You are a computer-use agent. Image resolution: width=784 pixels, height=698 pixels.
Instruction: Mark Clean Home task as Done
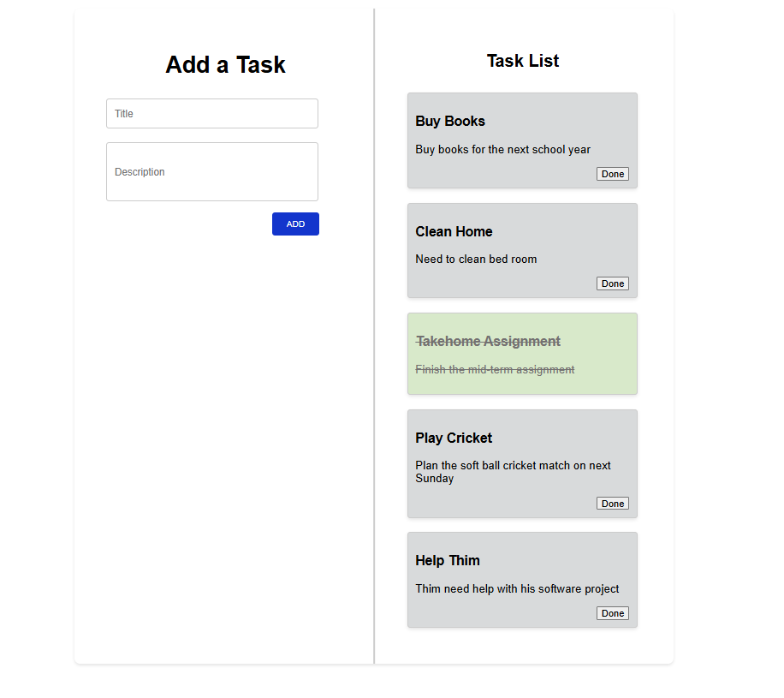click(x=612, y=283)
